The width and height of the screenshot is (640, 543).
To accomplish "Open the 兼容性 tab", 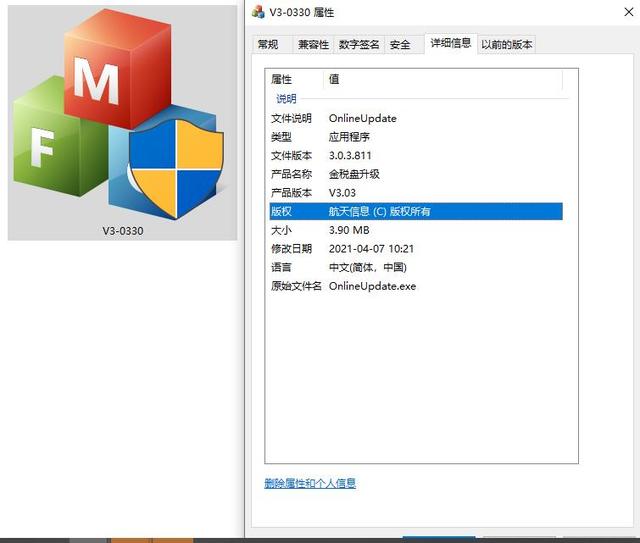I will 313,44.
